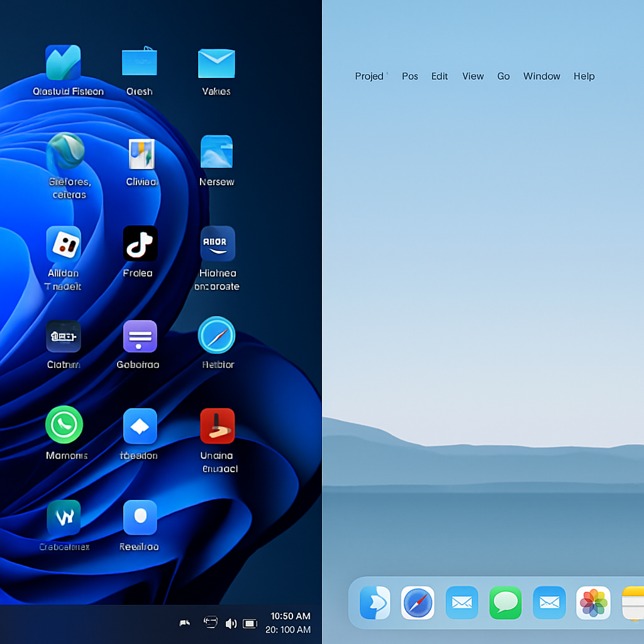Screen dimensions: 644x644
Task: Open the Clatnm dark icon
Action: [x=64, y=336]
